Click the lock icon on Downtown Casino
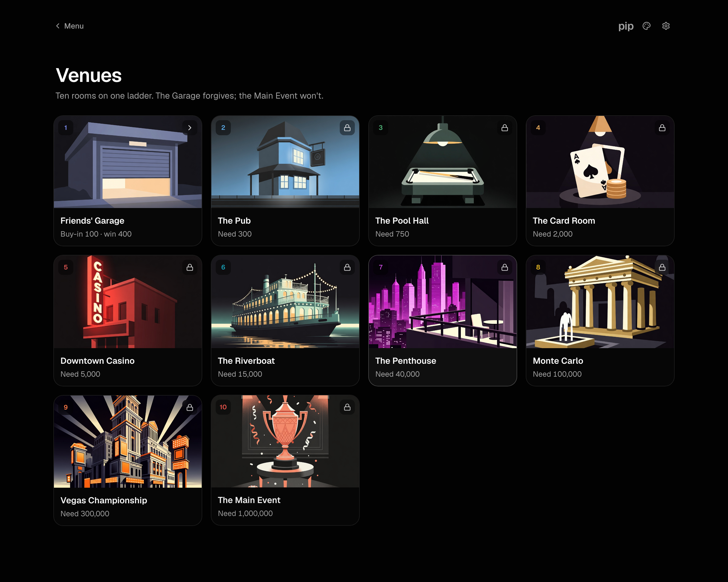This screenshot has height=582, width=728. click(x=190, y=268)
